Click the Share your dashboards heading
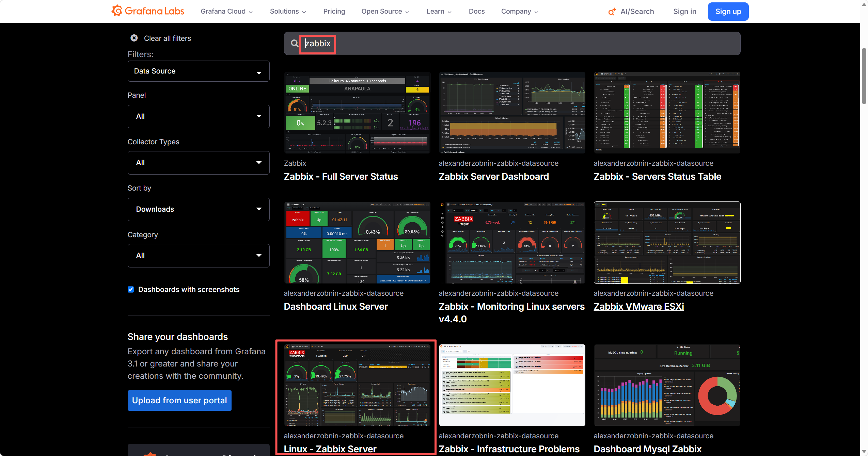868x456 pixels. [x=178, y=337]
